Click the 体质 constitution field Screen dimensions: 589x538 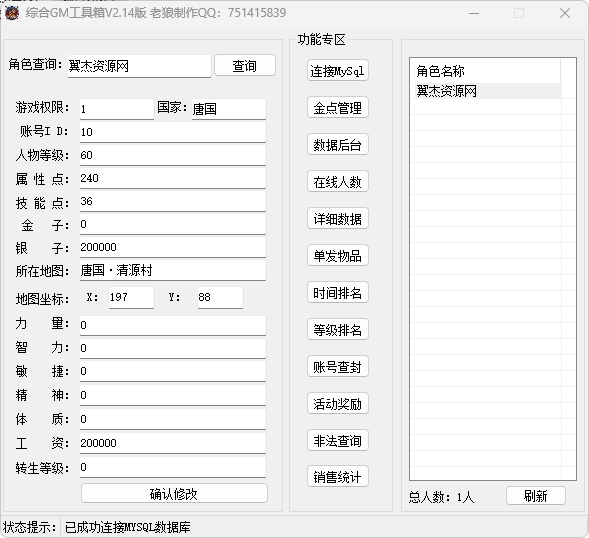click(173, 419)
